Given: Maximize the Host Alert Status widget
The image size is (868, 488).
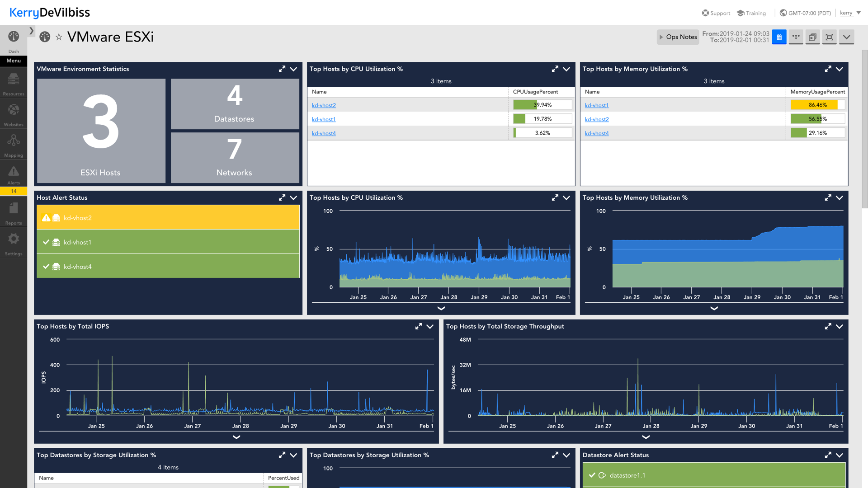Looking at the screenshot, I should click(282, 198).
